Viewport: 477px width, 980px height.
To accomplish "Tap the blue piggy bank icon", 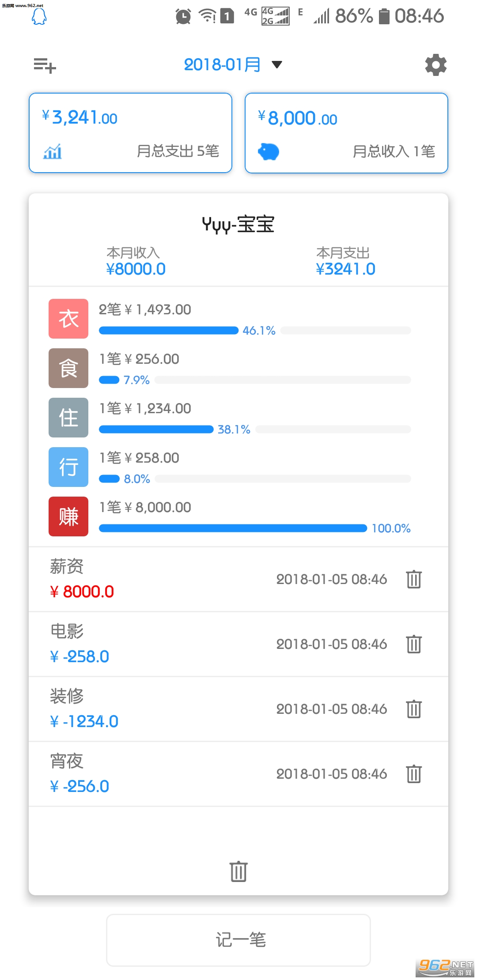I will point(269,152).
